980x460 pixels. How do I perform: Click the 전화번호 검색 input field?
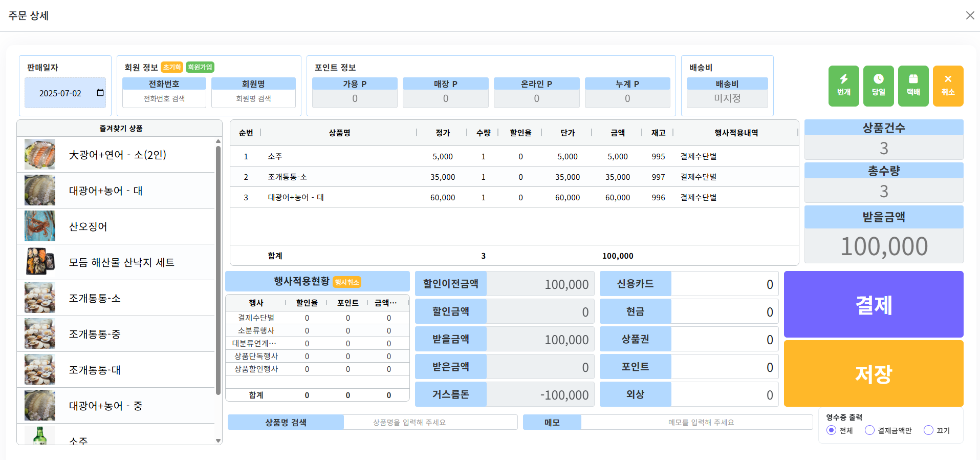click(x=164, y=98)
